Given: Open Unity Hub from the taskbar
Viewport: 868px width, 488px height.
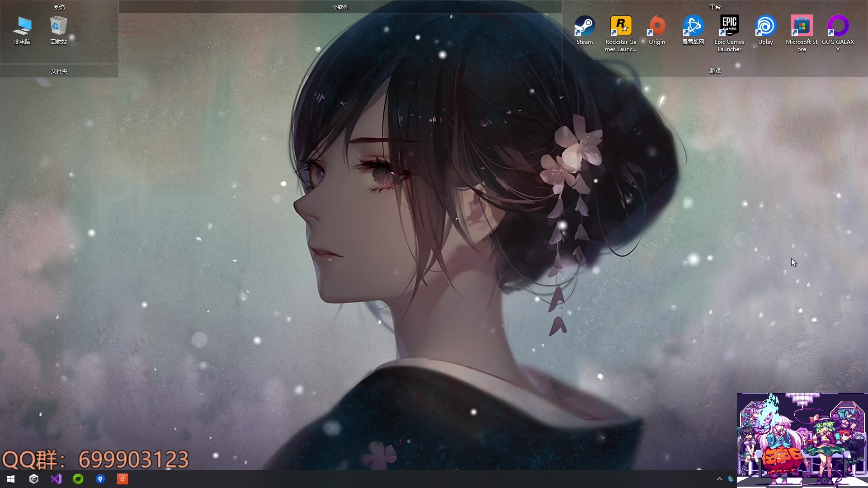Looking at the screenshot, I should (x=33, y=479).
